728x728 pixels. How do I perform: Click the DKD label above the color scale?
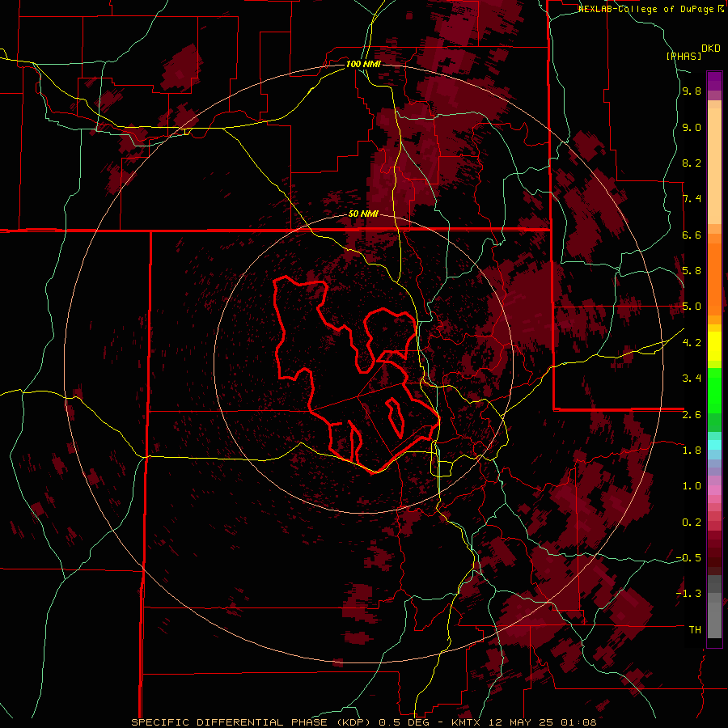[711, 48]
